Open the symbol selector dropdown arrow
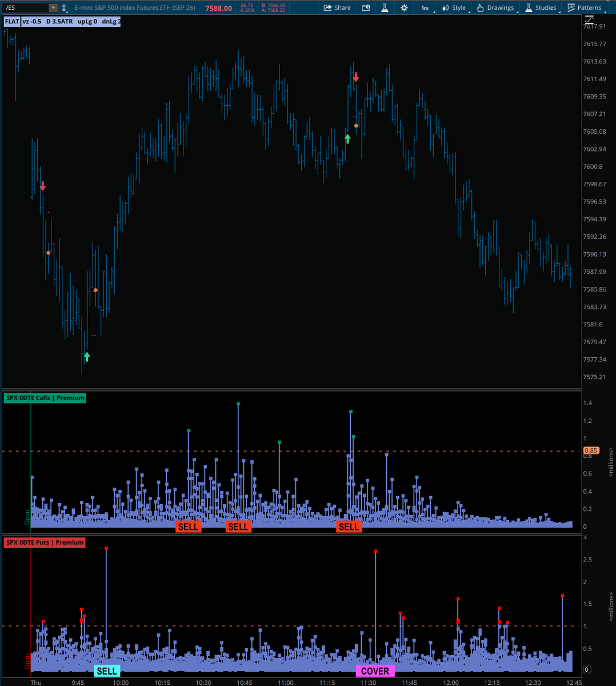 coord(53,8)
